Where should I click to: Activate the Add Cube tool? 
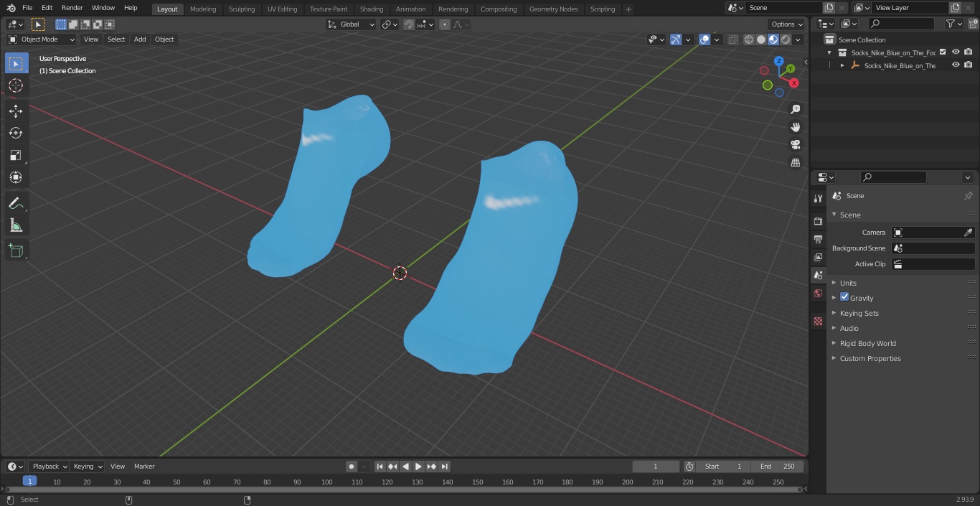tap(16, 250)
